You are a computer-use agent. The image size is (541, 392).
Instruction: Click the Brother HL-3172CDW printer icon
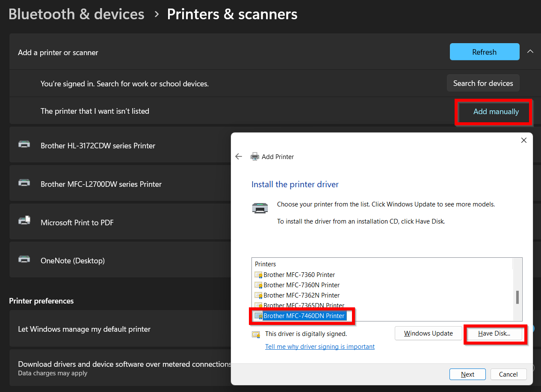24,144
